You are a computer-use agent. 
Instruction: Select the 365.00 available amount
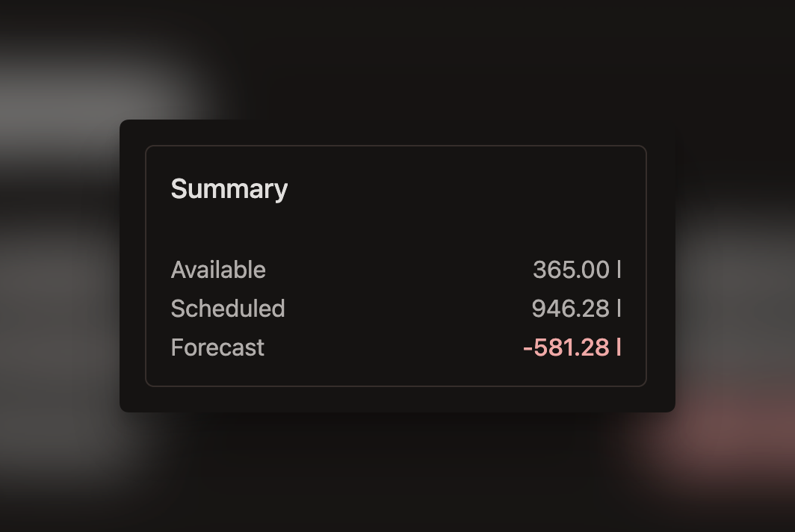(571, 270)
